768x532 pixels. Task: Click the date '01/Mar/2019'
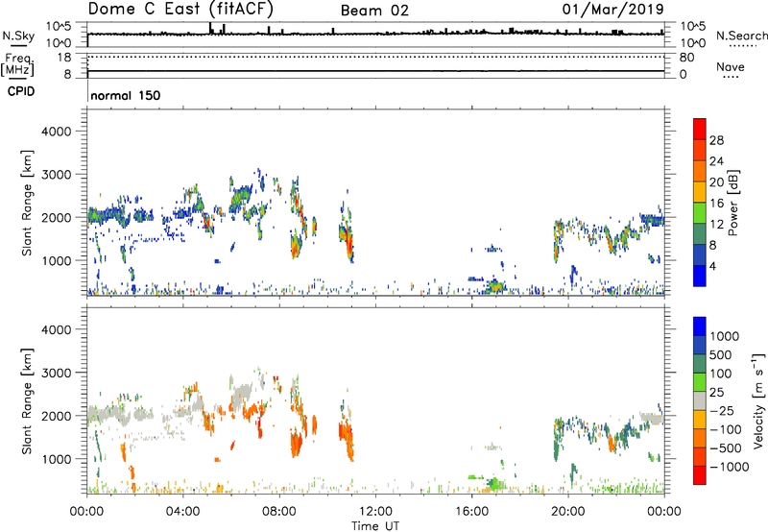click(x=613, y=10)
